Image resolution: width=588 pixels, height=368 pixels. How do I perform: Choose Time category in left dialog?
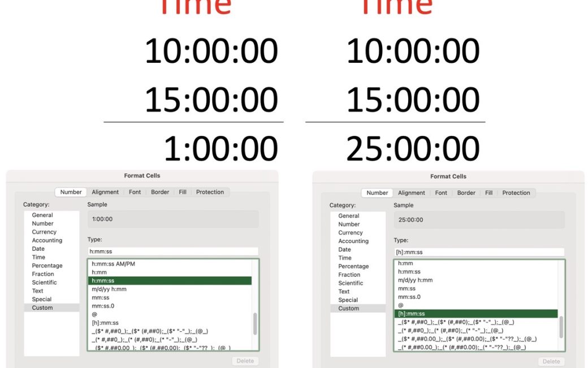tap(38, 257)
